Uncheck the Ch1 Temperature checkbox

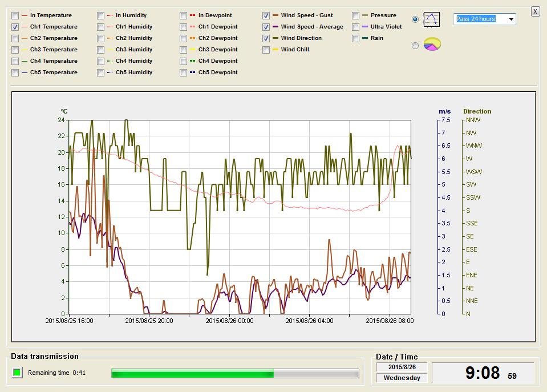click(x=15, y=27)
